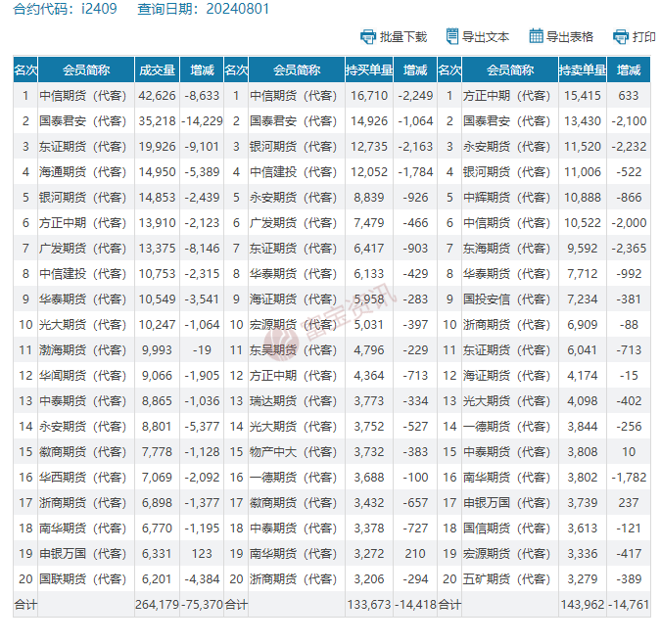Click 国信期货 in short position list

click(507, 528)
